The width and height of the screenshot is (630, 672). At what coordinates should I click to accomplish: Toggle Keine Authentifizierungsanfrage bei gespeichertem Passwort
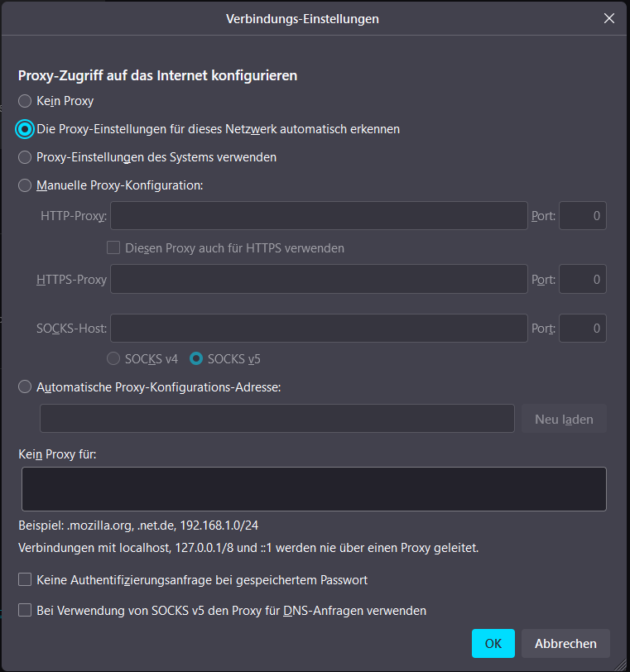click(26, 580)
